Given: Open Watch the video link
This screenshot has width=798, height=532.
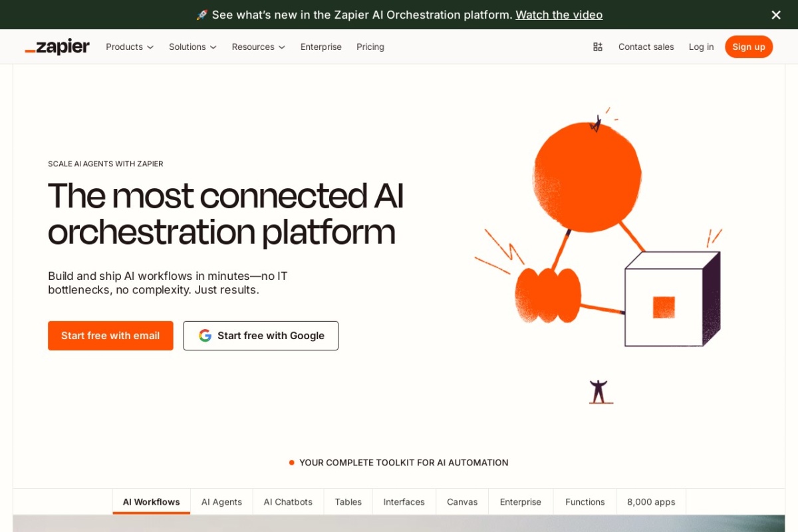Looking at the screenshot, I should (559, 15).
